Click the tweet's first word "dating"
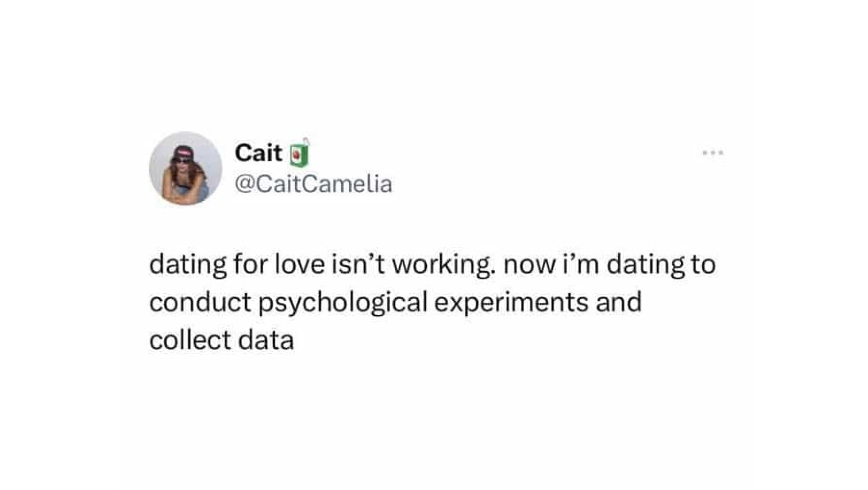 [x=188, y=265]
